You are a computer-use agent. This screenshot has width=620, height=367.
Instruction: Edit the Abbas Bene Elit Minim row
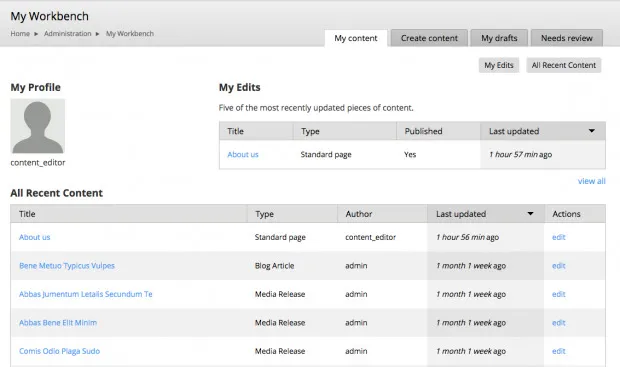[559, 323]
